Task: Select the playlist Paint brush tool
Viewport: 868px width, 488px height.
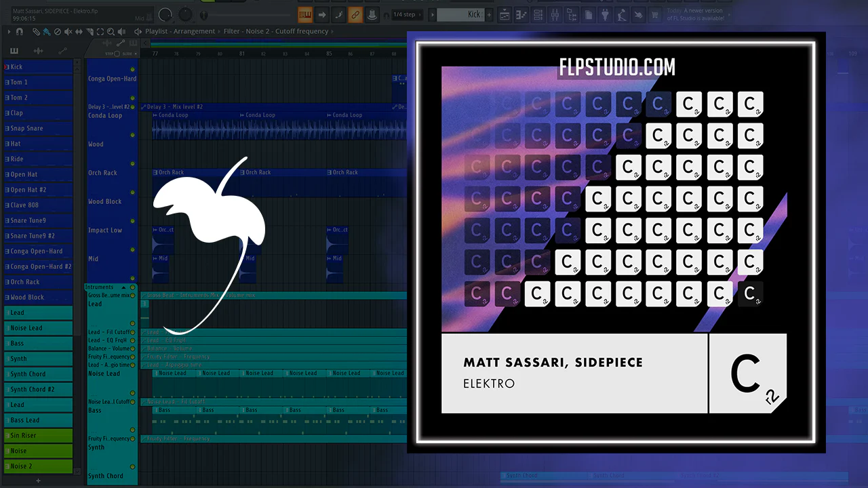Action: (46, 31)
